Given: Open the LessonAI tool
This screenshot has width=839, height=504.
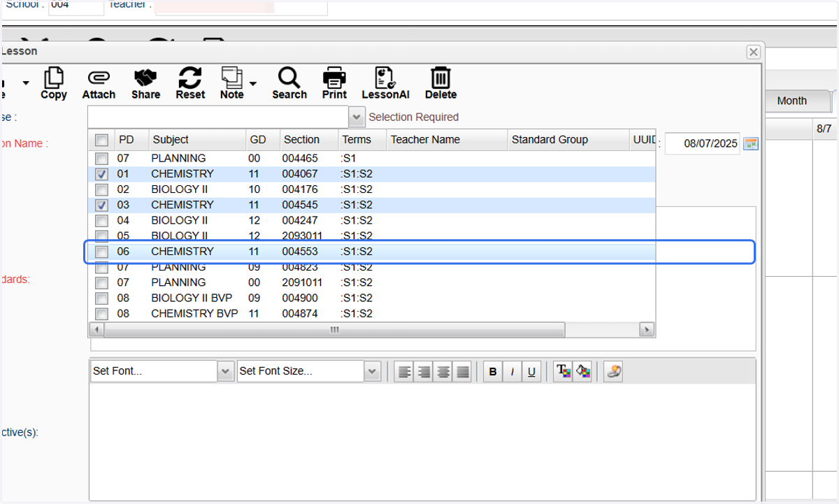Looking at the screenshot, I should coord(385,83).
